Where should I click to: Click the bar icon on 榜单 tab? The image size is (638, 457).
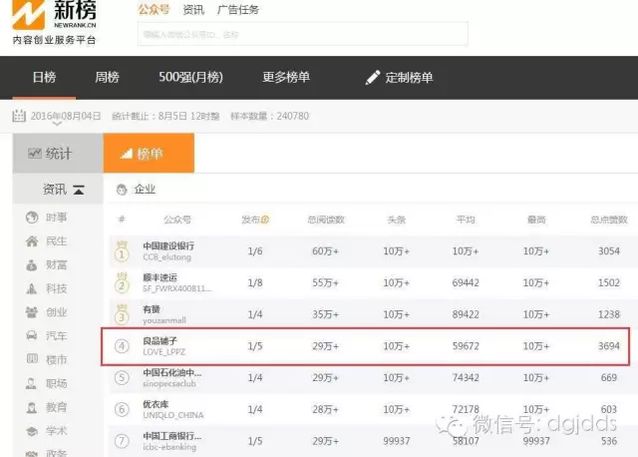pos(127,153)
